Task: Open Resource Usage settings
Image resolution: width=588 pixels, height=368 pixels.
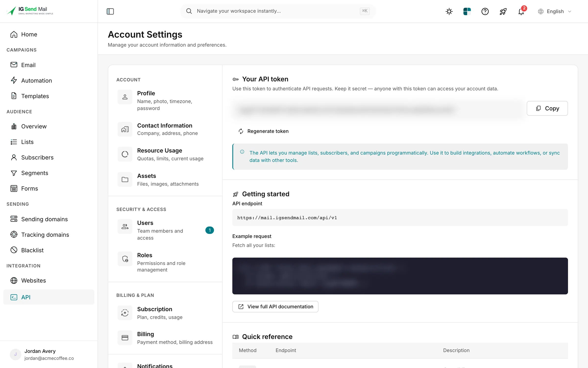Action: (165, 154)
